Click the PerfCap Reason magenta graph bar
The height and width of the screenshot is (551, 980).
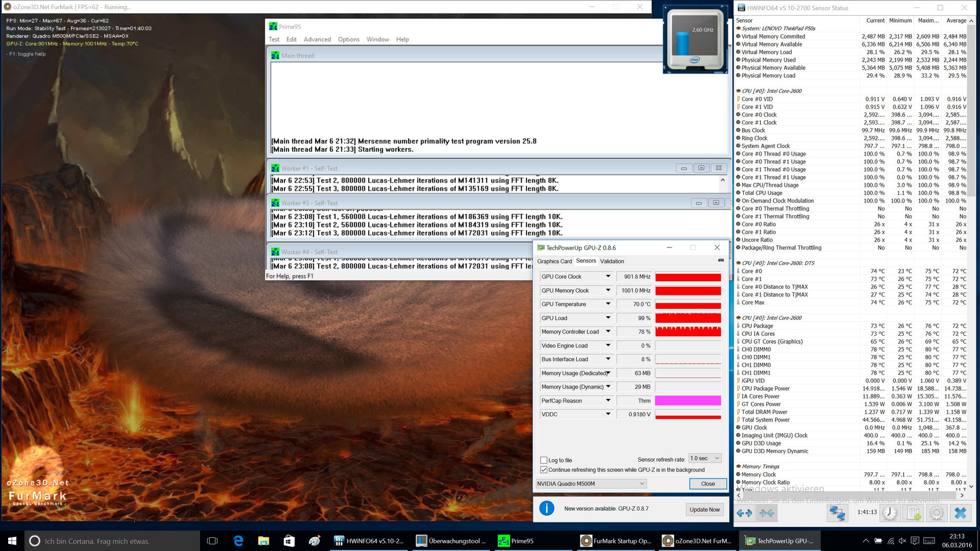[x=688, y=400]
